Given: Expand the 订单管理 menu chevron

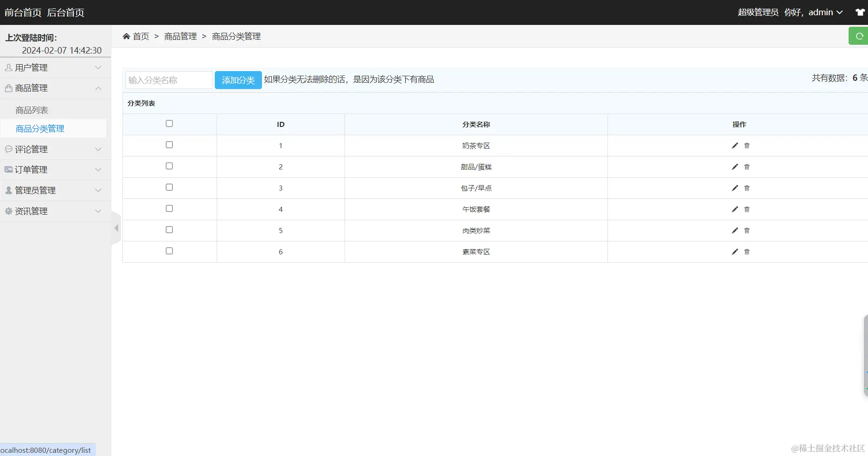Looking at the screenshot, I should pyautogui.click(x=98, y=170).
